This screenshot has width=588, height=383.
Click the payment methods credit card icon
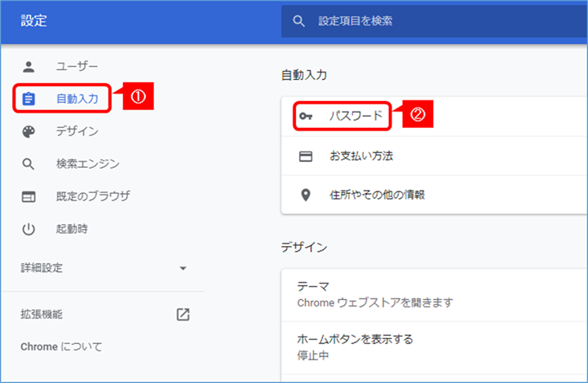pos(306,156)
